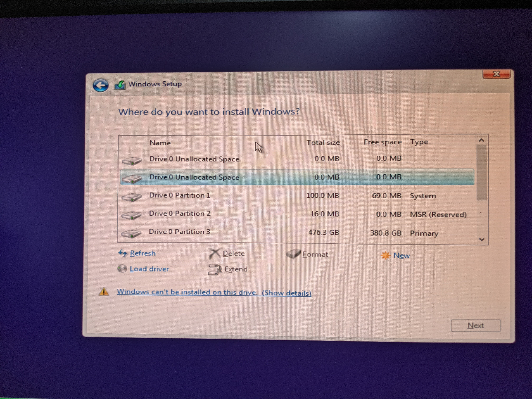This screenshot has width=532, height=399.
Task: Click the partition list scrollbar thumb
Action: 481,172
